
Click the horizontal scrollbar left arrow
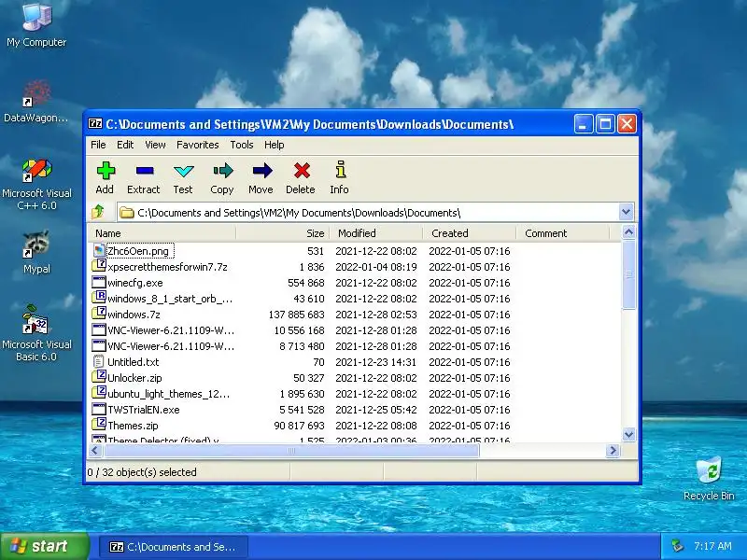(x=95, y=451)
